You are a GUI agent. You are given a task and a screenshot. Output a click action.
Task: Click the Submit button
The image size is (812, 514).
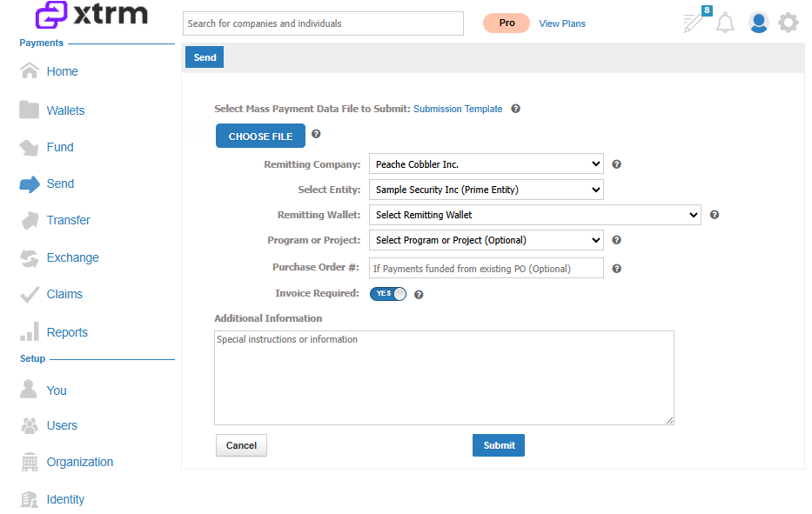pyautogui.click(x=498, y=445)
